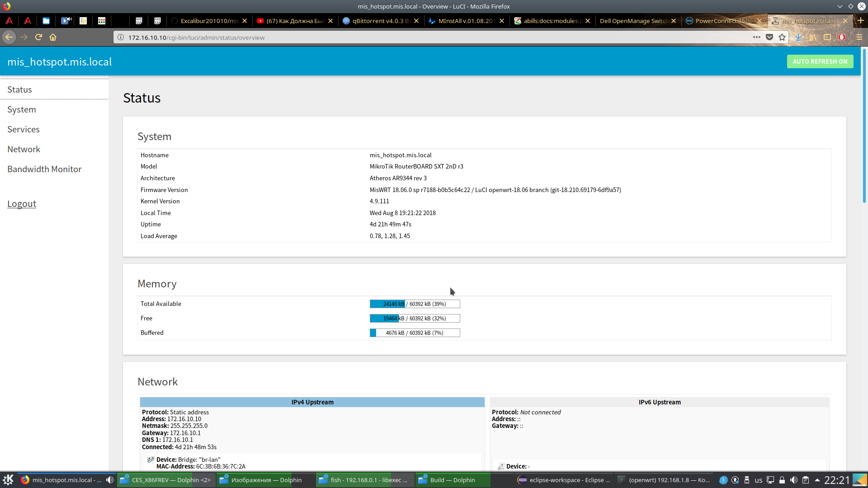This screenshot has height=488, width=868.
Task: Expand hidden system tray icons arrow
Action: pyautogui.click(x=817, y=480)
